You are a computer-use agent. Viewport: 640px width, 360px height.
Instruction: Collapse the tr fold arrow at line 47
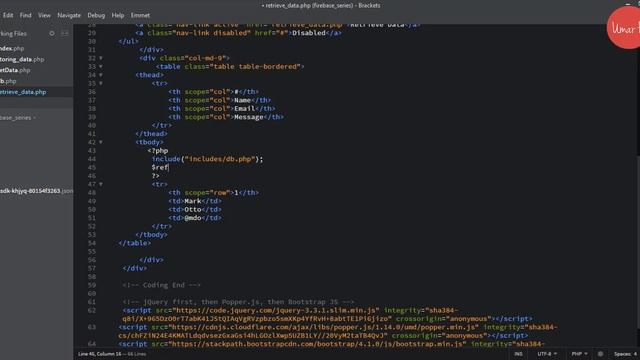pos(101,184)
